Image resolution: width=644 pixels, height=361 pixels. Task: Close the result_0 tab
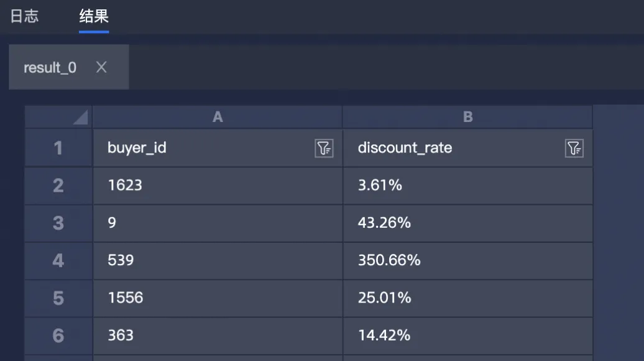101,67
